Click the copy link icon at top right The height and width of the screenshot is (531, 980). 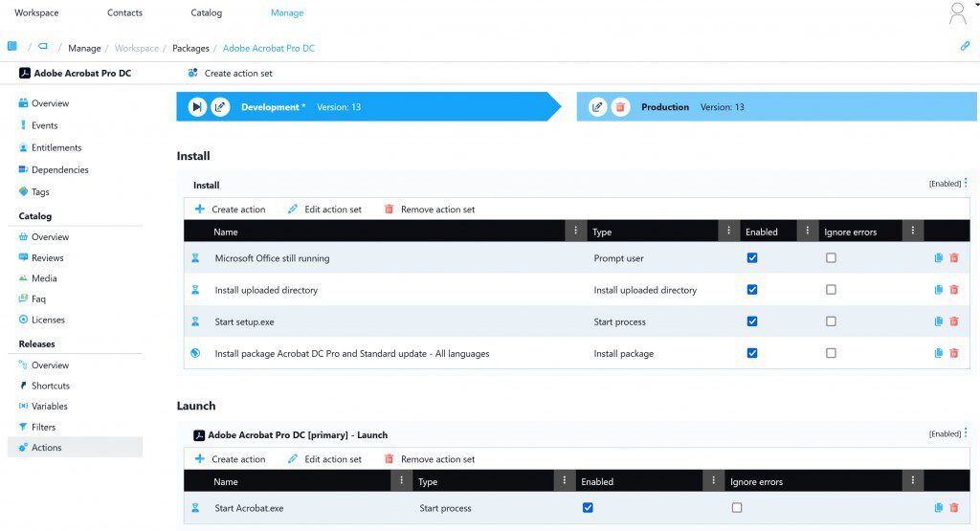click(x=965, y=46)
